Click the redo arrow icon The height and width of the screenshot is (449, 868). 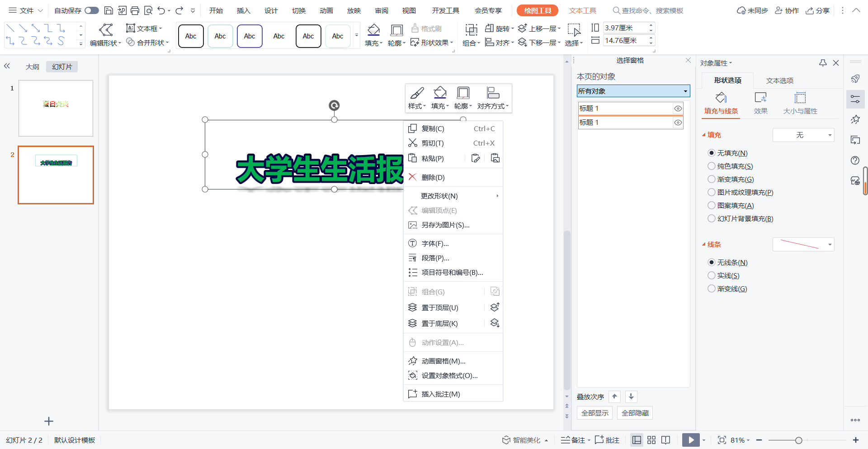pos(179,10)
